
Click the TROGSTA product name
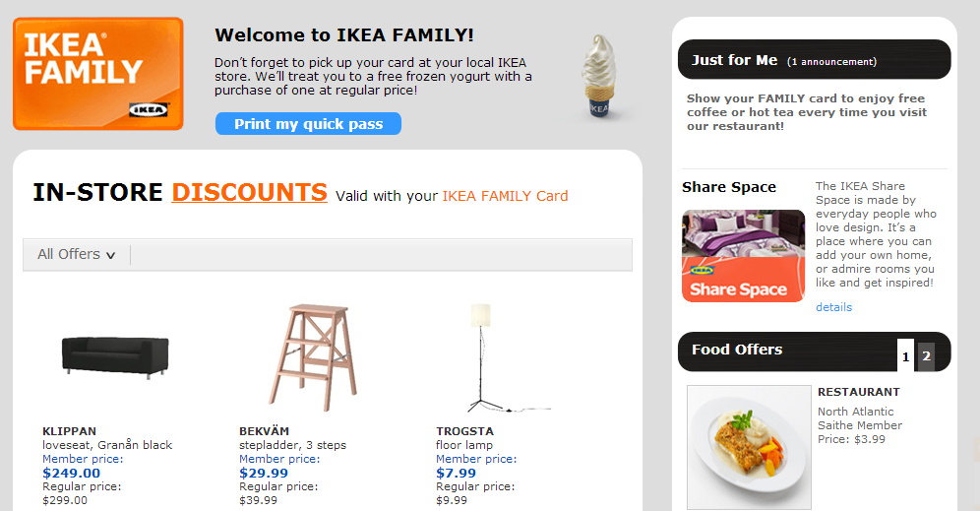[x=464, y=431]
